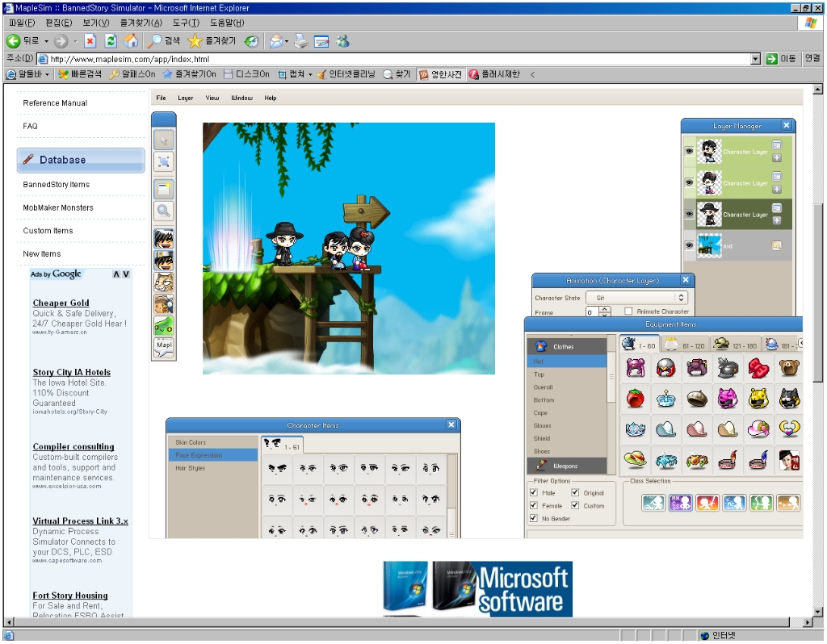The width and height of the screenshot is (827, 644).
Task: Click the green slime mob tool
Action: [x=164, y=326]
